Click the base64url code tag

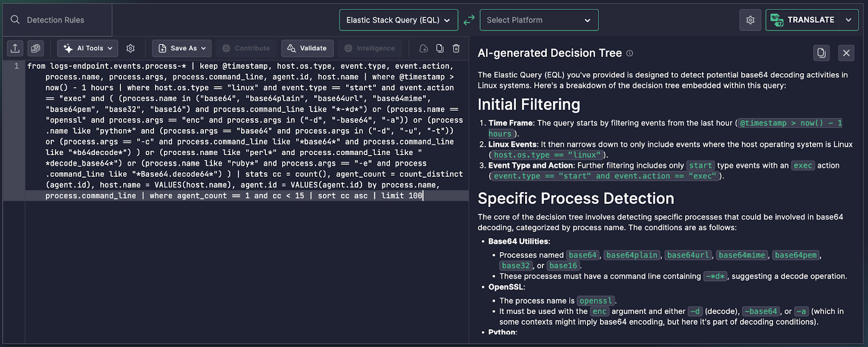(688, 255)
